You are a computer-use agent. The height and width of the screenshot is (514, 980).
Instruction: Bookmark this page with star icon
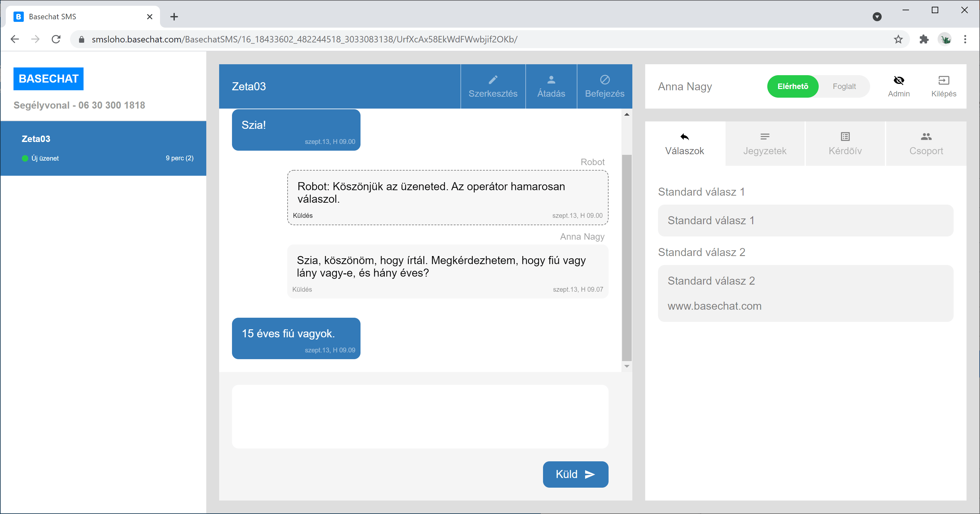click(898, 39)
